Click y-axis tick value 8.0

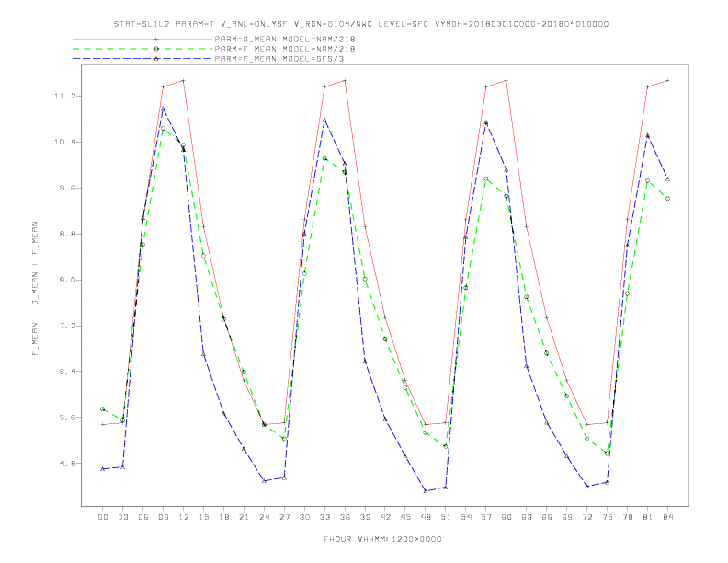click(x=67, y=280)
